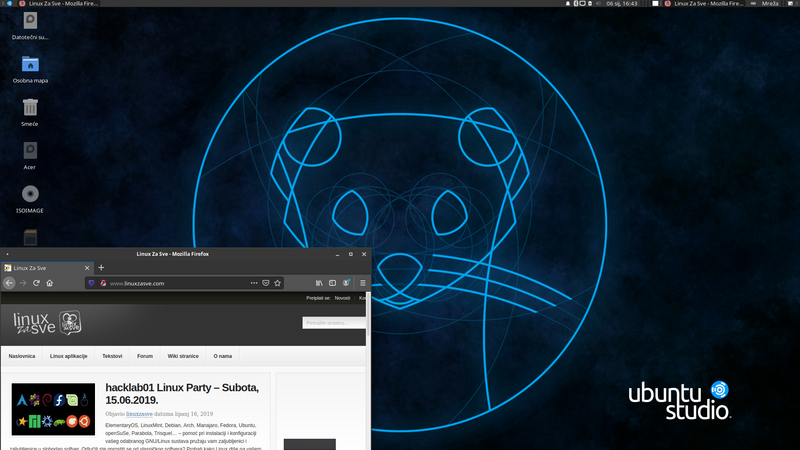Open the page actions three-dot menu
Screen dimensions: 800x450
[x=254, y=283]
